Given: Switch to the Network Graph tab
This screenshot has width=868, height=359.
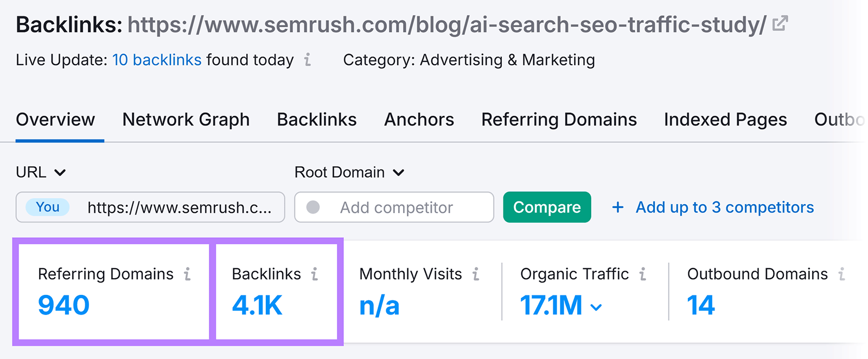Looking at the screenshot, I should pyautogui.click(x=186, y=119).
